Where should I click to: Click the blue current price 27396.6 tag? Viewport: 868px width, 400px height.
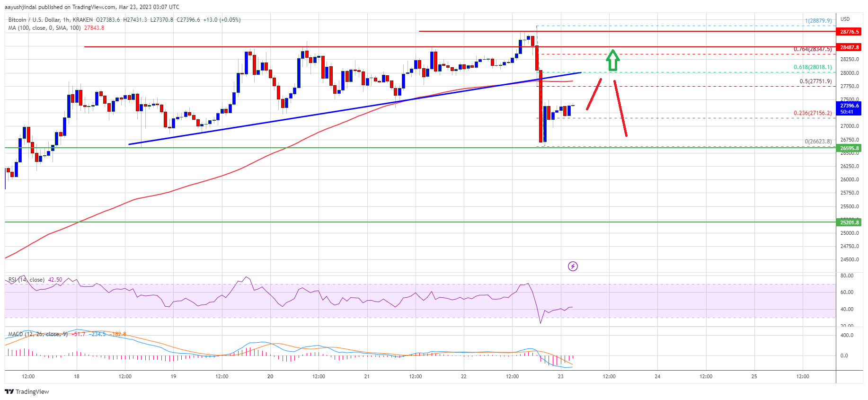point(850,108)
